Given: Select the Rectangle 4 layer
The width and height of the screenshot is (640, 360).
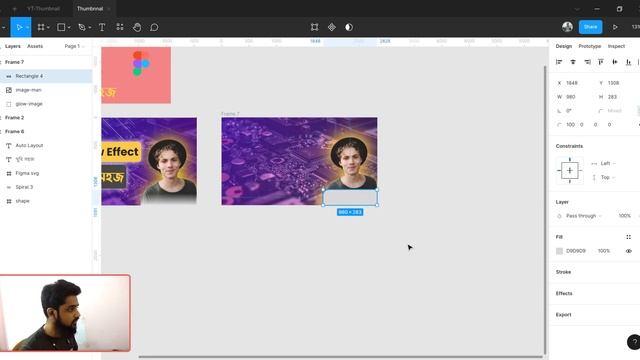Looking at the screenshot, I should (x=46, y=76).
